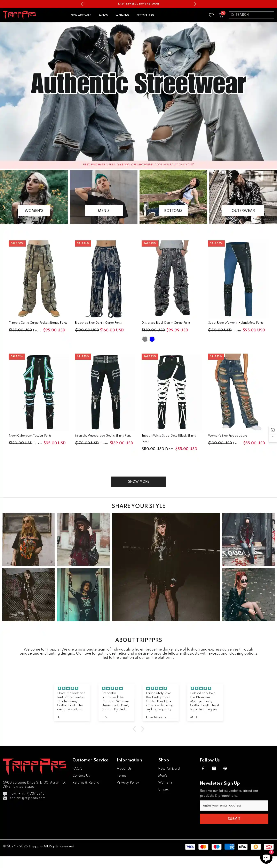The width and height of the screenshot is (277, 868).
Task: Show previous announcement banner message
Action: click(x=82, y=4)
